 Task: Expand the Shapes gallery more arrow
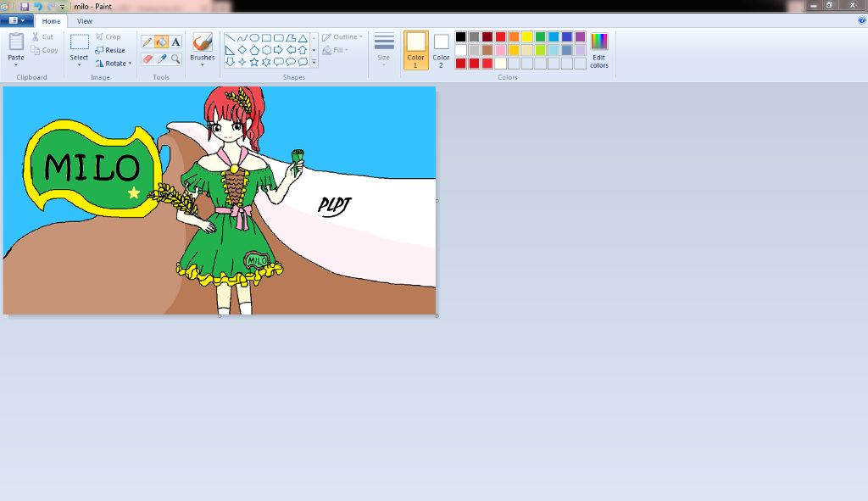pos(314,62)
